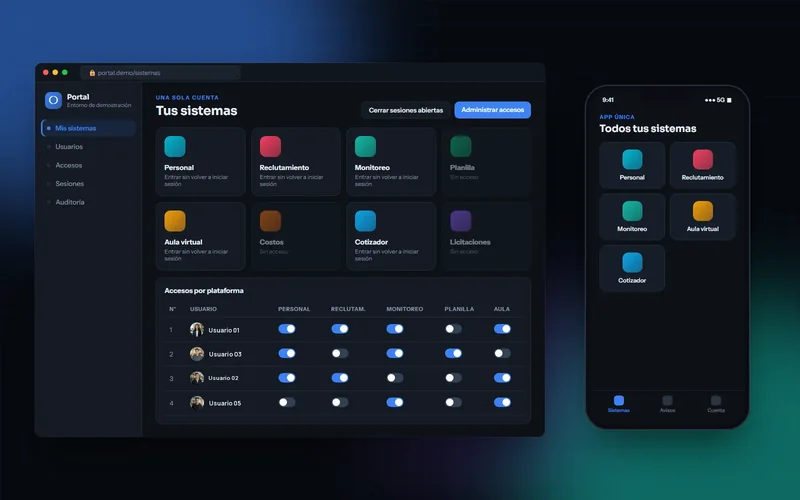
Task: Click the dimmed Planilla icon in desktop grid
Action: click(x=461, y=146)
